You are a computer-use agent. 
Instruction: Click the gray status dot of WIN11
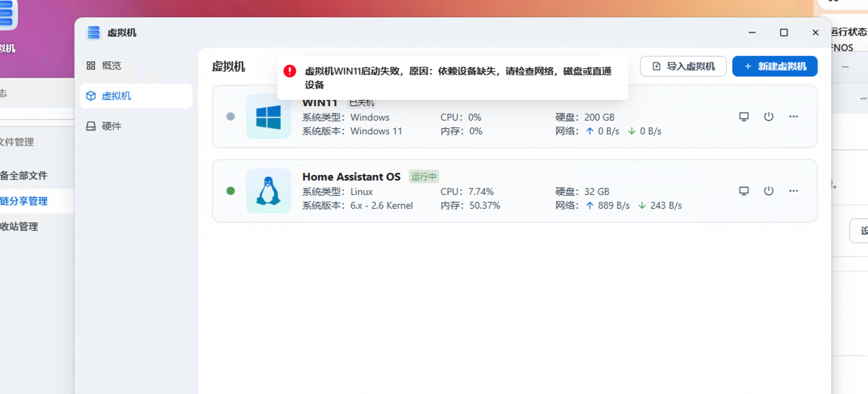point(231,116)
